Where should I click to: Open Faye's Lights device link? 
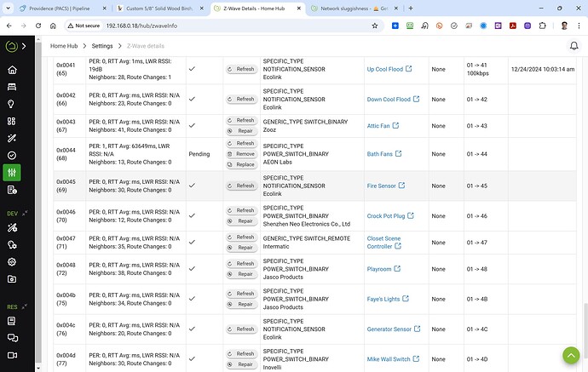(383, 299)
